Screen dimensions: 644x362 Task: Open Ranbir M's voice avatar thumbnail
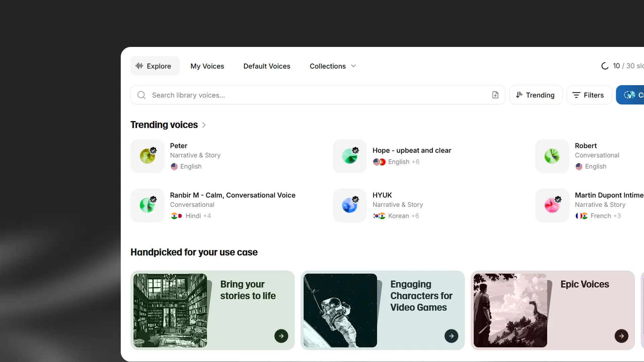(147, 205)
